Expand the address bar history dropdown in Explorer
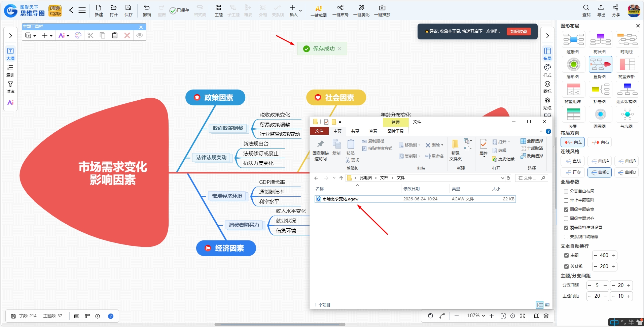644x327 pixels. 503,178
